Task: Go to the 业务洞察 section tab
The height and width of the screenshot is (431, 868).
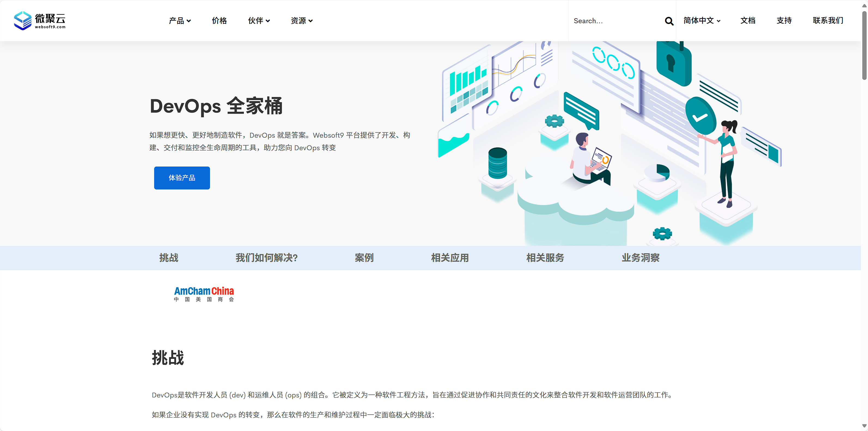Action: point(640,258)
